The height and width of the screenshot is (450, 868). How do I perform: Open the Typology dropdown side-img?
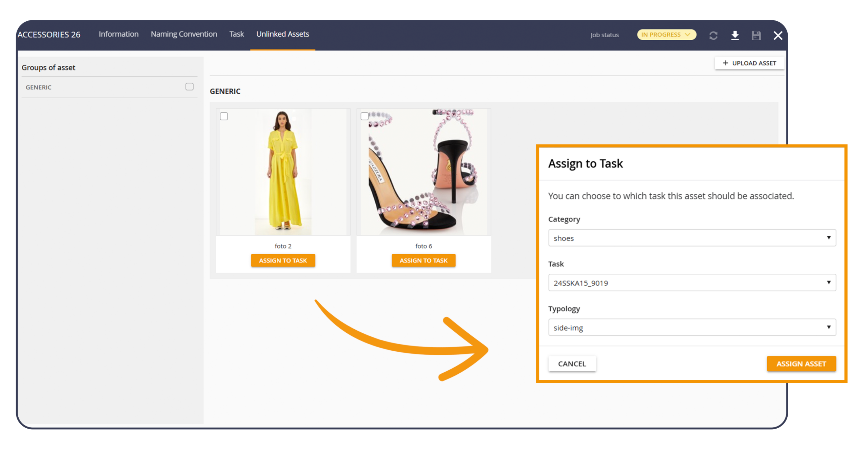[692, 328]
